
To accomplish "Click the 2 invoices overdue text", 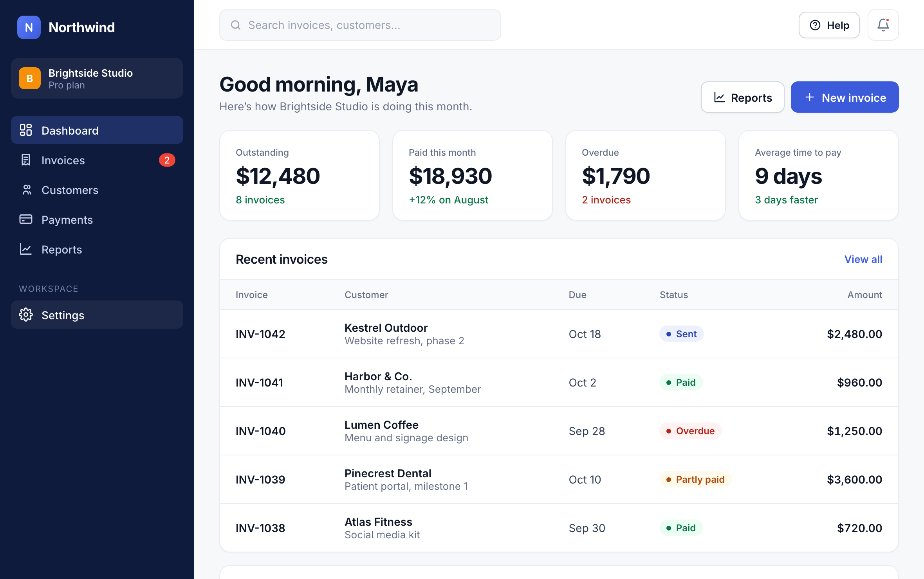I will click(x=606, y=200).
